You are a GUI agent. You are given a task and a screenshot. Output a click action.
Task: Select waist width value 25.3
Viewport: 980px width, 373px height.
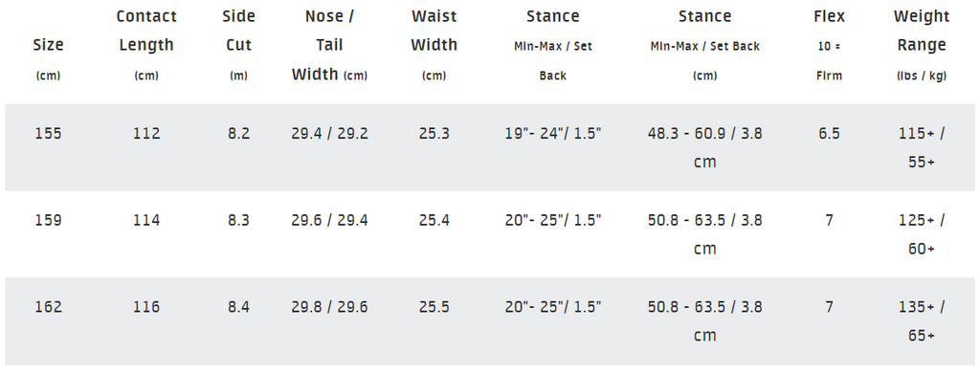point(434,134)
